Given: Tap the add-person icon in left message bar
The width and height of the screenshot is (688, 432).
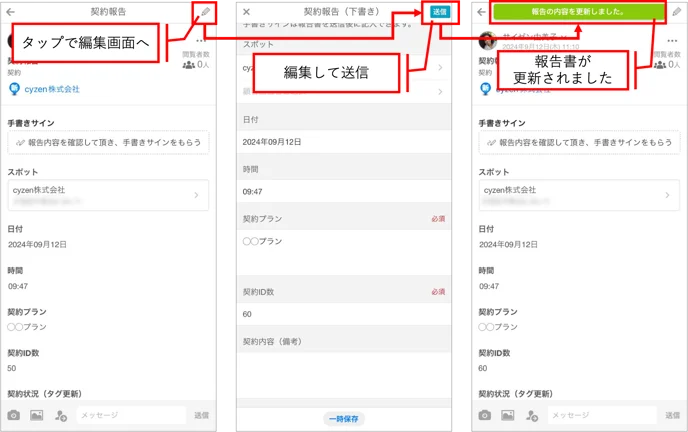Looking at the screenshot, I should click(61, 415).
